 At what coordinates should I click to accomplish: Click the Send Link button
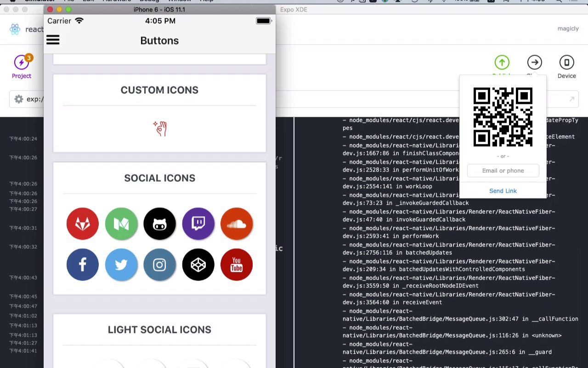point(503,191)
